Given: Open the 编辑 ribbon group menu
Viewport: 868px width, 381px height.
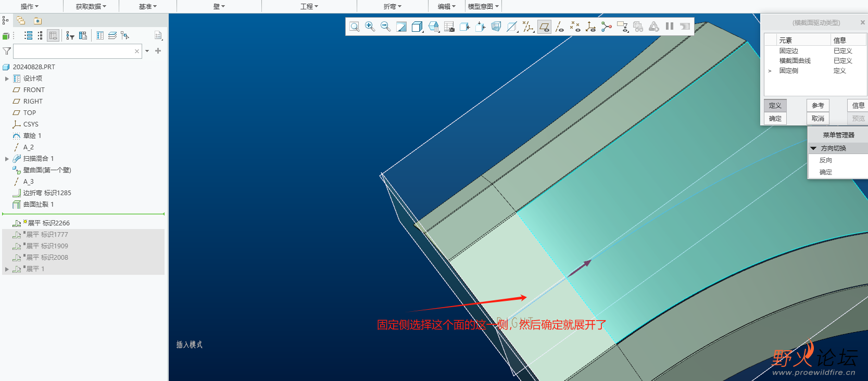Looking at the screenshot, I should click(447, 6).
